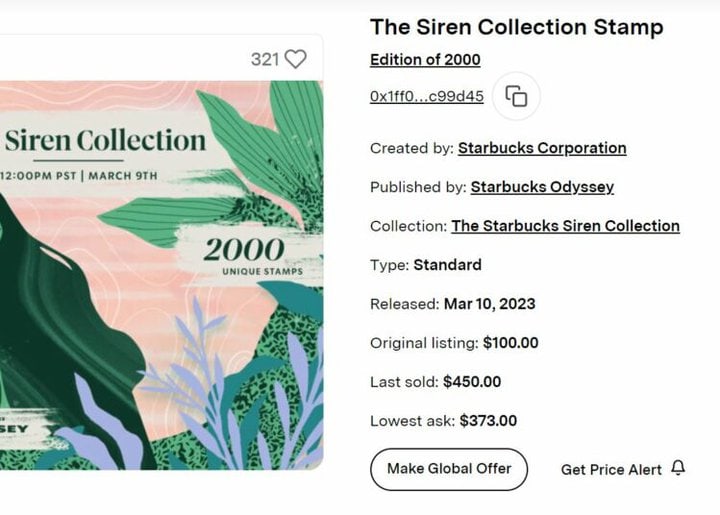Click the heart icon to like the stamp
This screenshot has height=515, width=720.
click(295, 59)
